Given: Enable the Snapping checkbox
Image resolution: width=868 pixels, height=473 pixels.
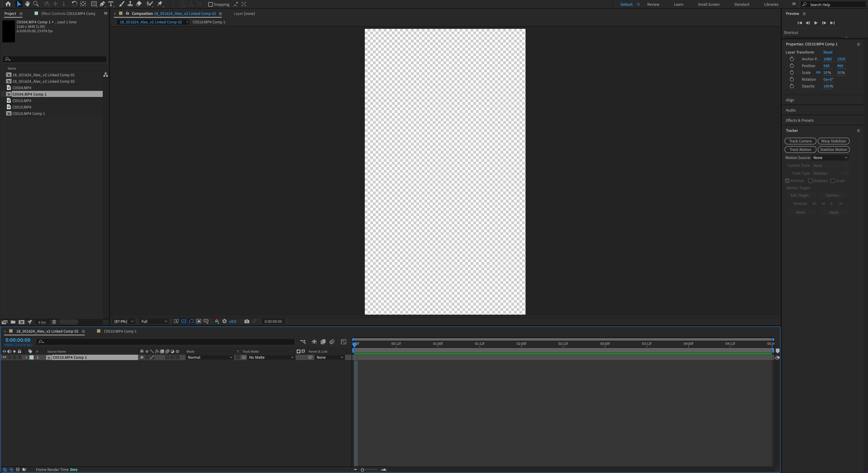Looking at the screenshot, I should tap(211, 4).
